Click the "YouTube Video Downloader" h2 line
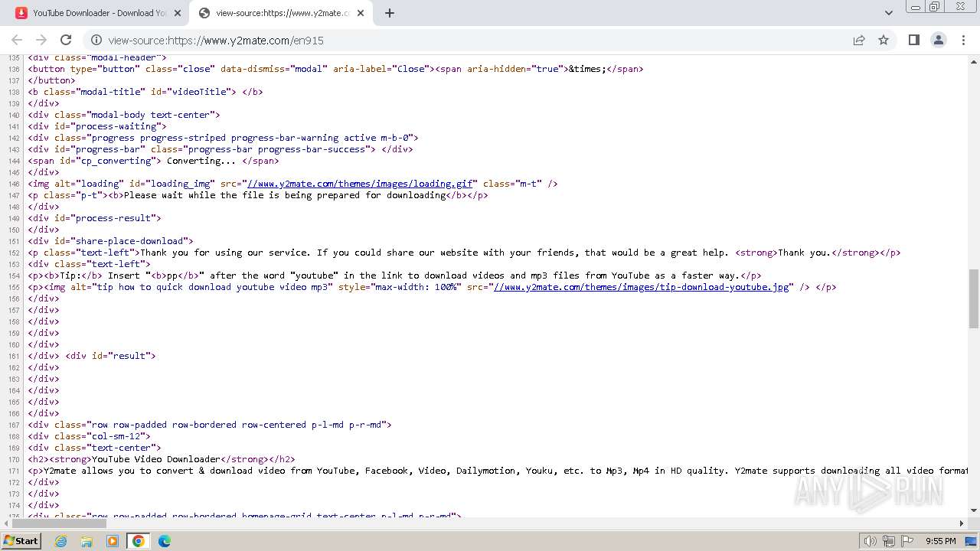The image size is (980, 551). [162, 459]
